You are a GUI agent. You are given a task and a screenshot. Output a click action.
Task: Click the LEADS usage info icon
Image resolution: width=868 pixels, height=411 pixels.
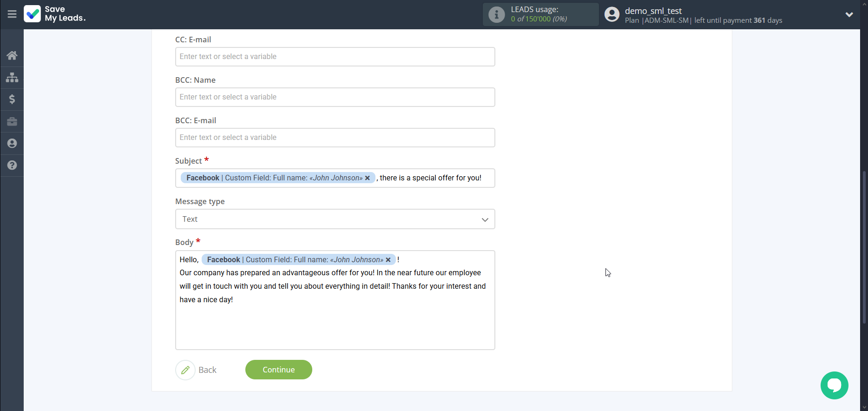coord(496,14)
